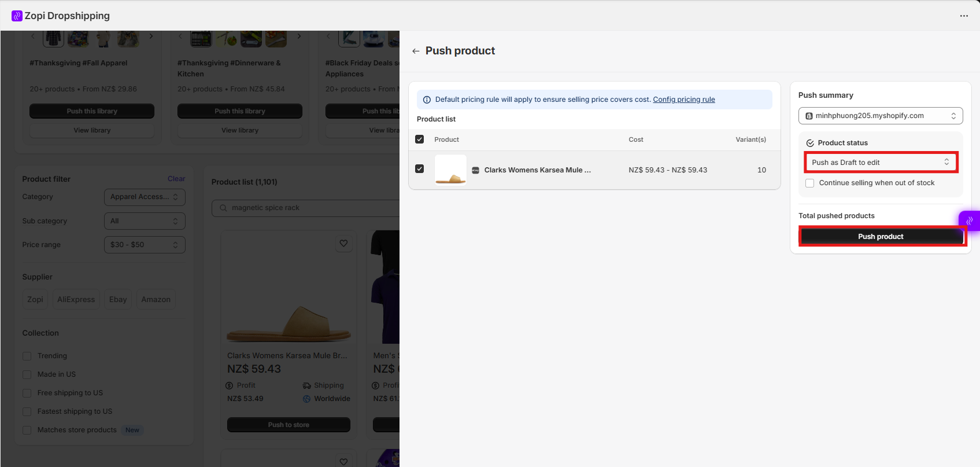
Task: Expand the minhphuong205.myshopify.com store selector
Action: click(x=881, y=116)
